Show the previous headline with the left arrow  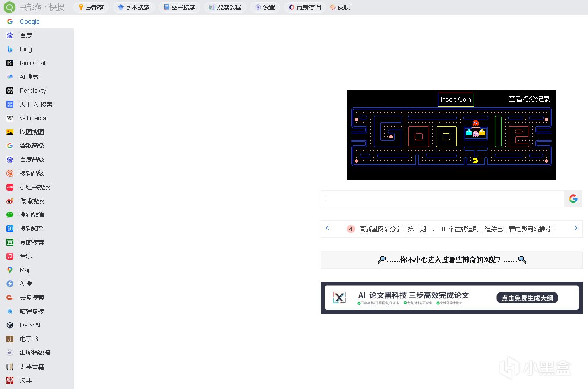coord(328,228)
